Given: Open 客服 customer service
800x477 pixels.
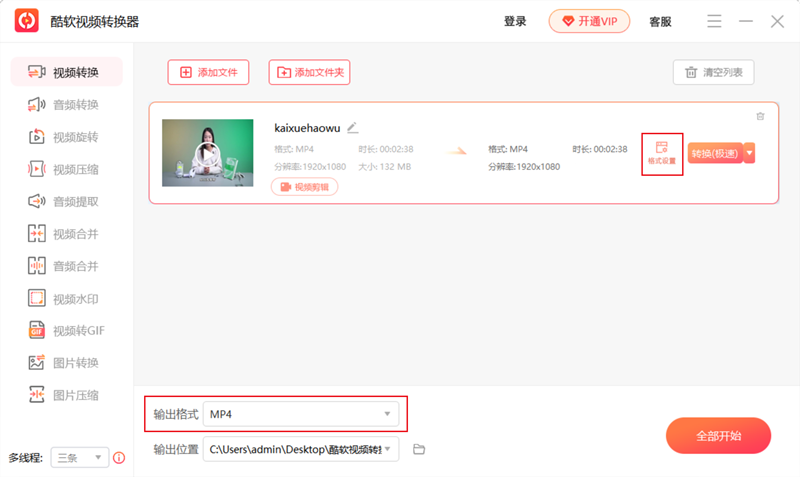Looking at the screenshot, I should tap(660, 21).
